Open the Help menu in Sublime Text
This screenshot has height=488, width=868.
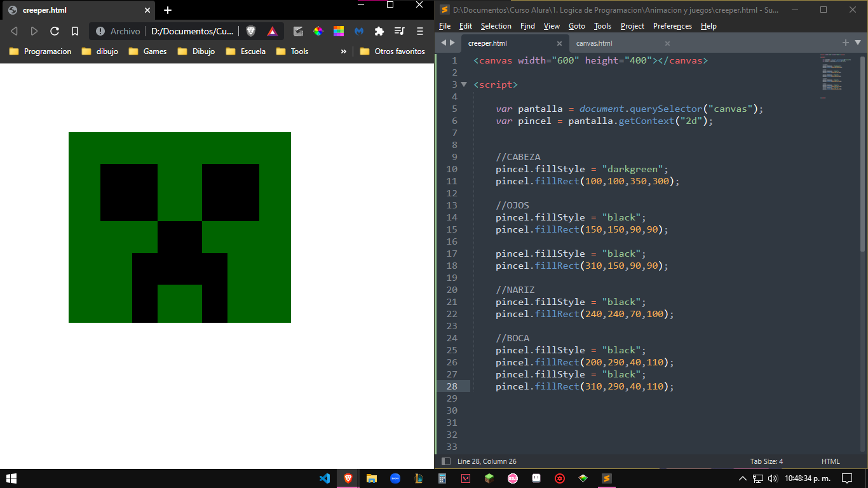coord(709,26)
